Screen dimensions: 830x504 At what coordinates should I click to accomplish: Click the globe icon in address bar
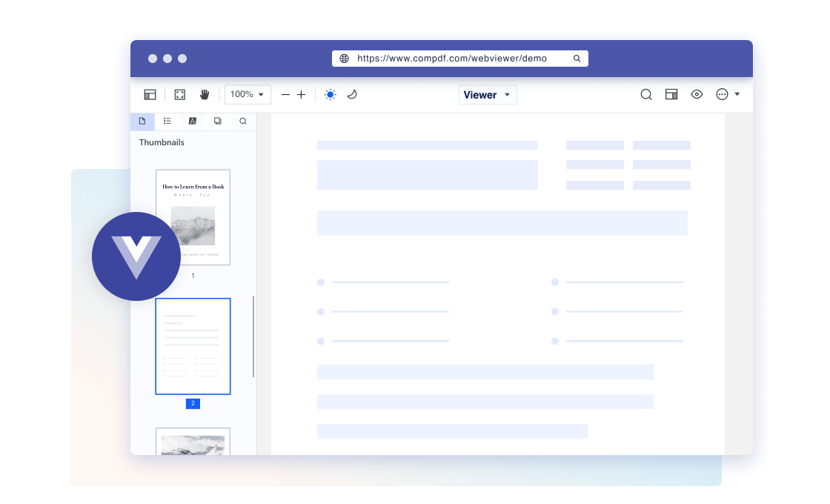[344, 59]
